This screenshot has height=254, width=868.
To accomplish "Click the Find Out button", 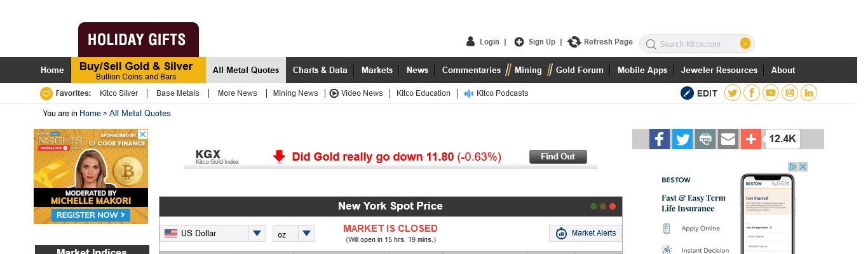I will click(x=558, y=157).
